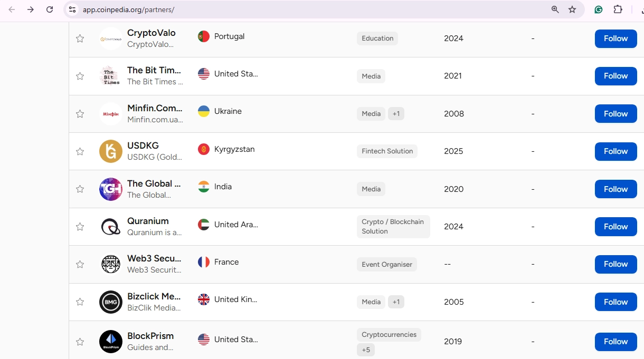Open browser zoom magnifier icon

click(x=555, y=9)
